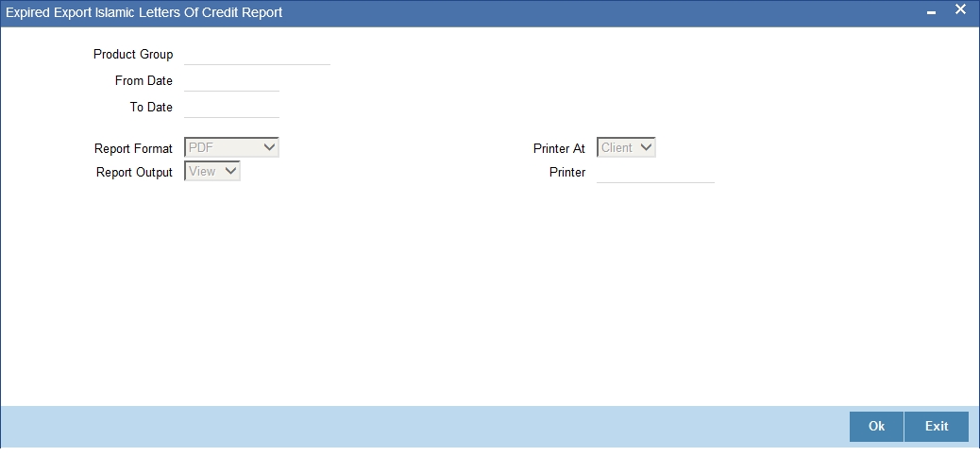Open the Report Format PDF dropdown
The image size is (980, 456).
pyautogui.click(x=232, y=147)
